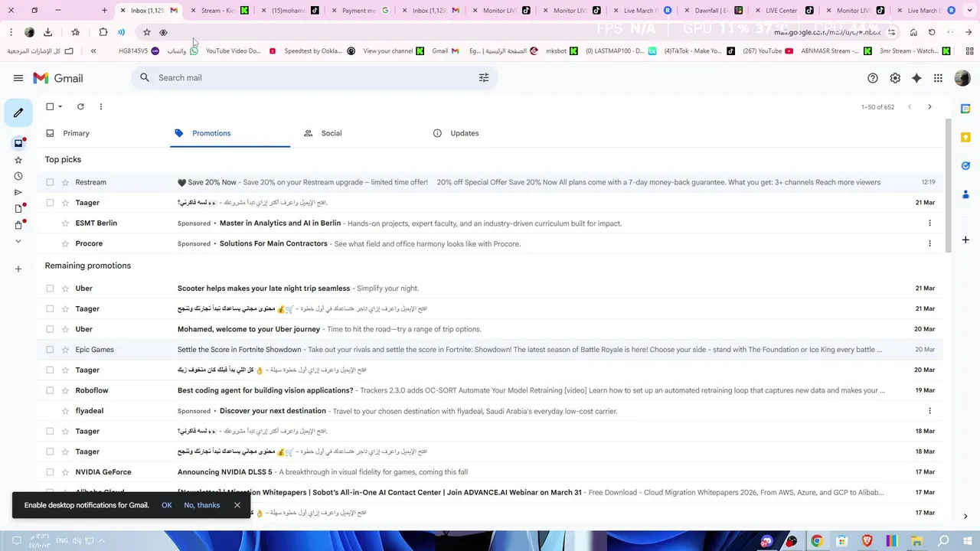Click the browser downloads icon
Screen dimensions: 980x551
click(x=47, y=32)
